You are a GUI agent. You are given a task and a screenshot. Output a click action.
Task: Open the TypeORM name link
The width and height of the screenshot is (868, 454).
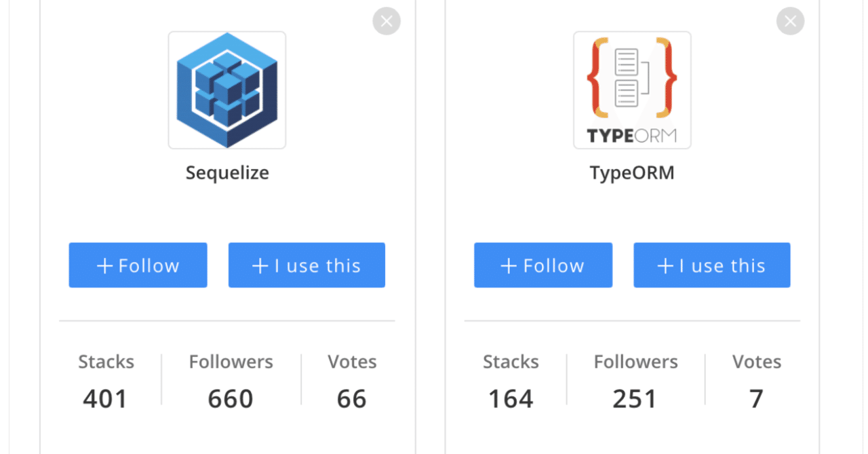pyautogui.click(x=632, y=173)
